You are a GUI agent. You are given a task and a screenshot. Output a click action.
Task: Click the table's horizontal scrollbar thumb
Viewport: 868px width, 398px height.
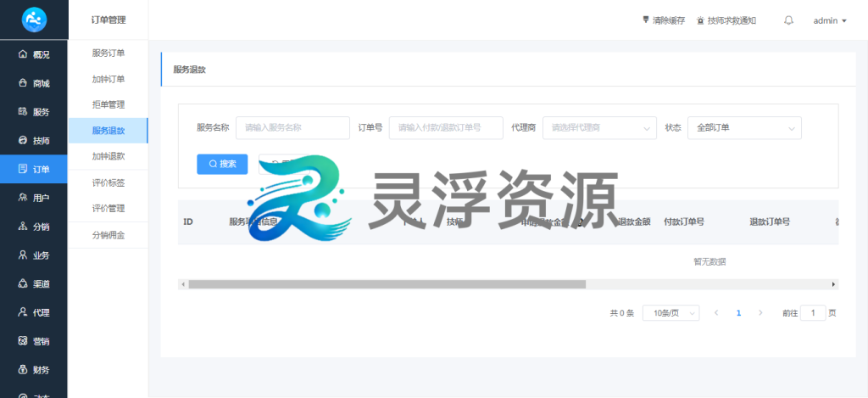tap(387, 284)
